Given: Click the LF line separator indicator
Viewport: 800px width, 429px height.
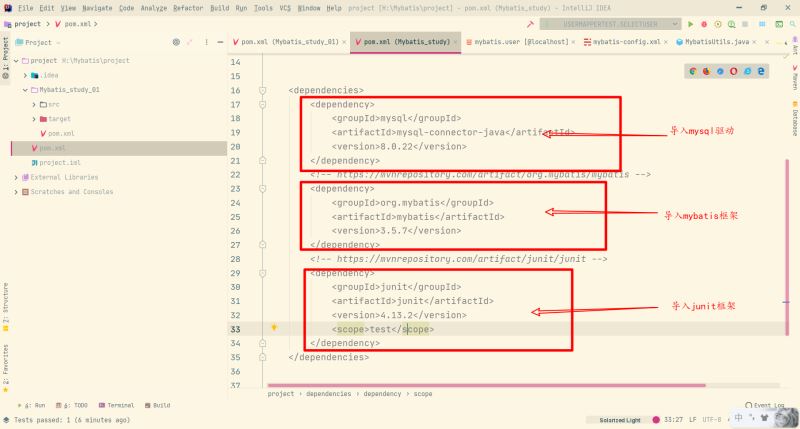Looking at the screenshot, I should coord(692,420).
